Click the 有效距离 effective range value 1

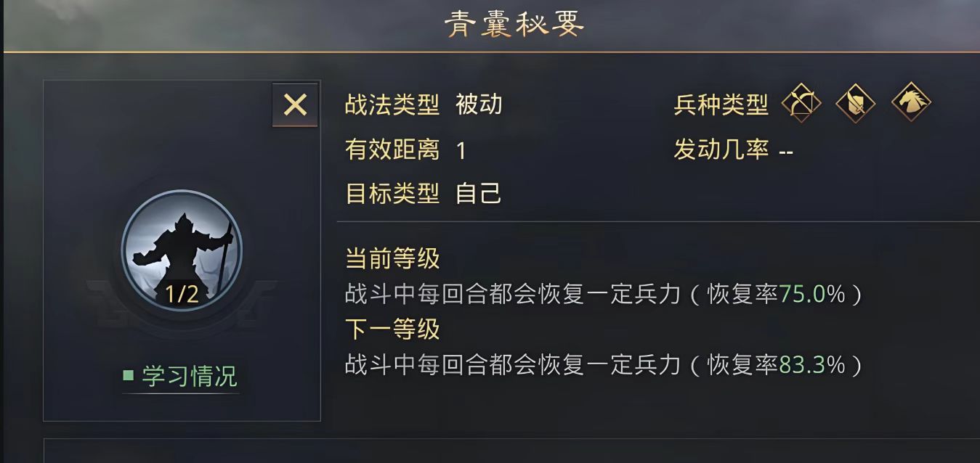tap(461, 149)
